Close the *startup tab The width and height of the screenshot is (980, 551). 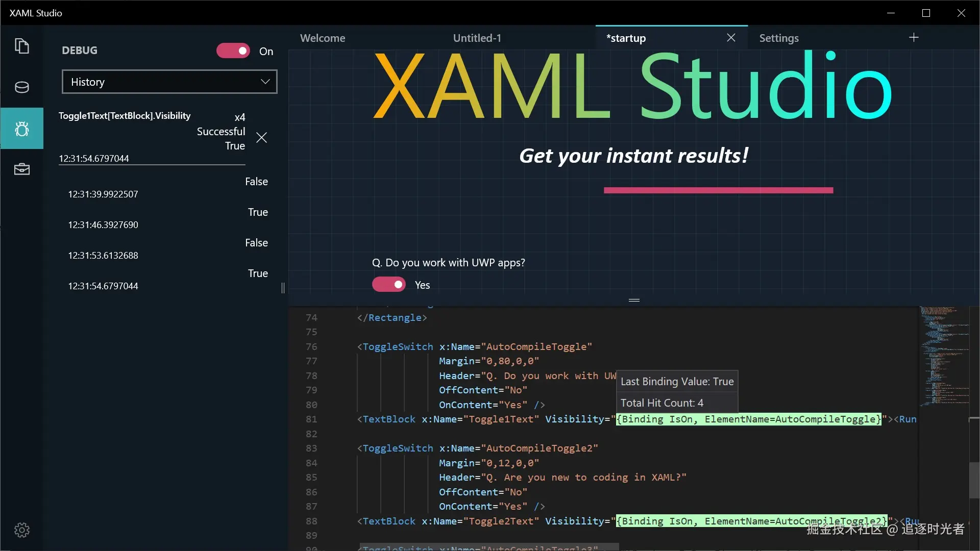731,38
